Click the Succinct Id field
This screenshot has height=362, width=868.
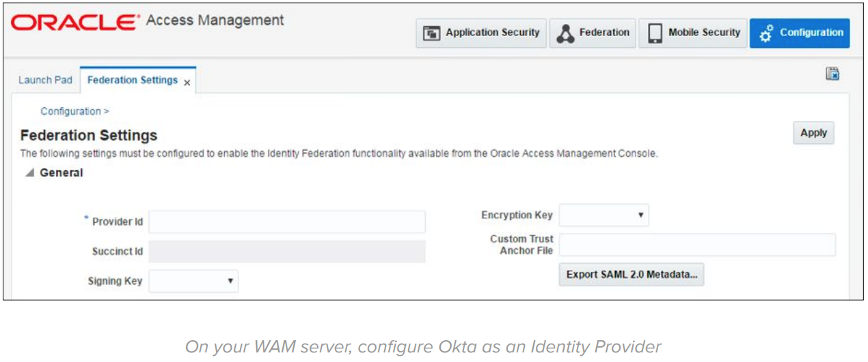[287, 251]
